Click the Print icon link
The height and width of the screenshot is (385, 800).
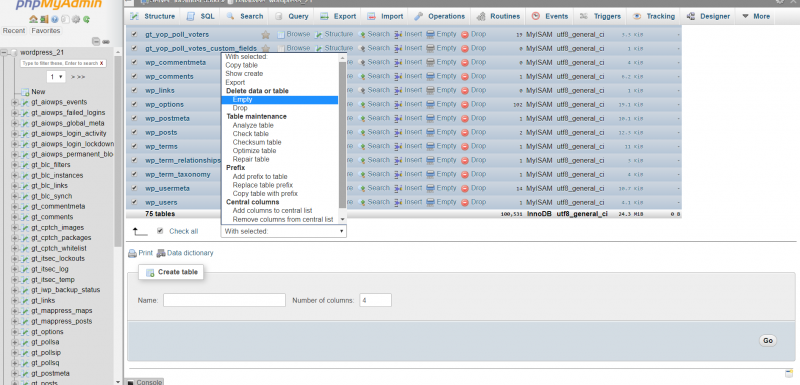(132, 253)
